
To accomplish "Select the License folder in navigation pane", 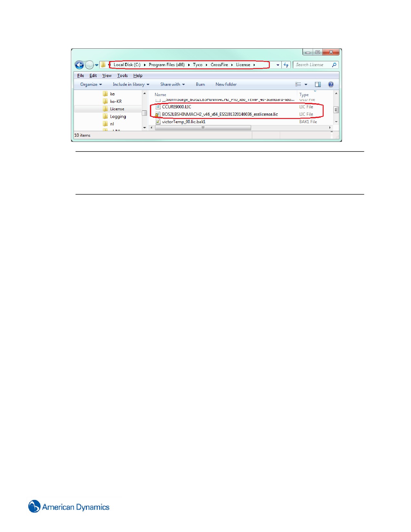I will [x=117, y=109].
